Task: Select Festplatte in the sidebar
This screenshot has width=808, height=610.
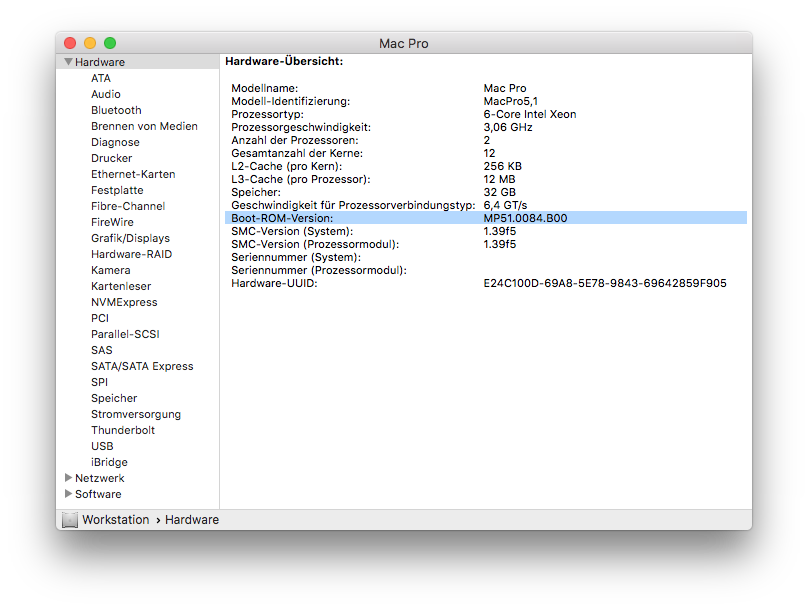Action: (x=117, y=190)
